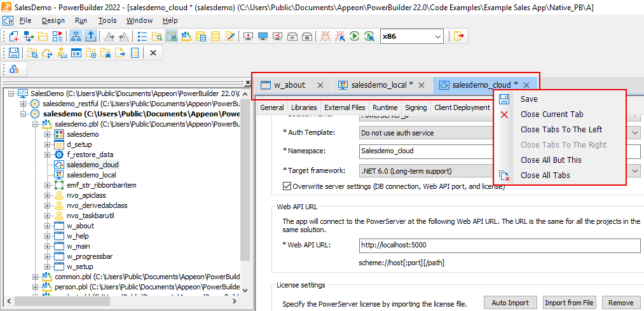This screenshot has width=644, height=311.
Task: Click the C# toolbar icon
Action: [x=75, y=53]
